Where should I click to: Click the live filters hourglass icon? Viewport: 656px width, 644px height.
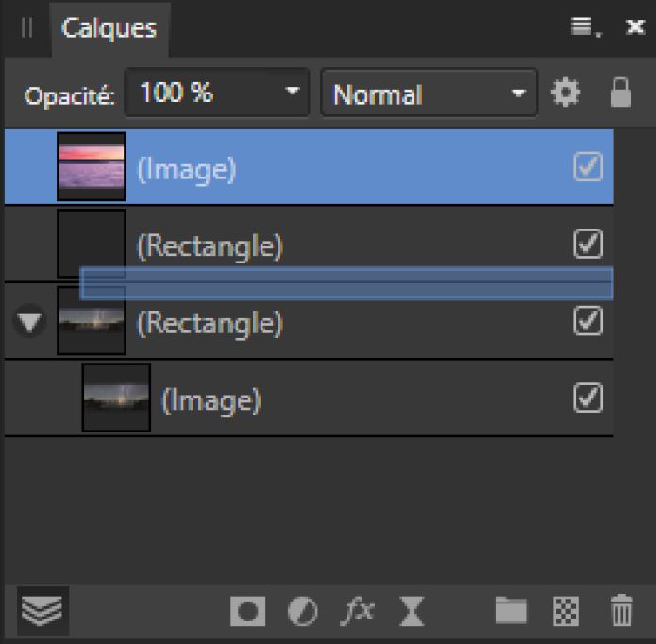pos(412,612)
